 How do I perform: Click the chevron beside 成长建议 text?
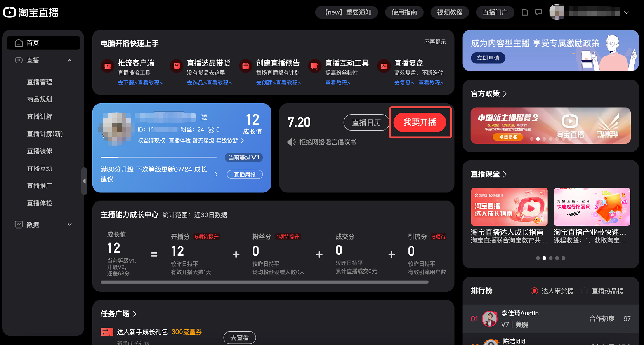coord(216,174)
